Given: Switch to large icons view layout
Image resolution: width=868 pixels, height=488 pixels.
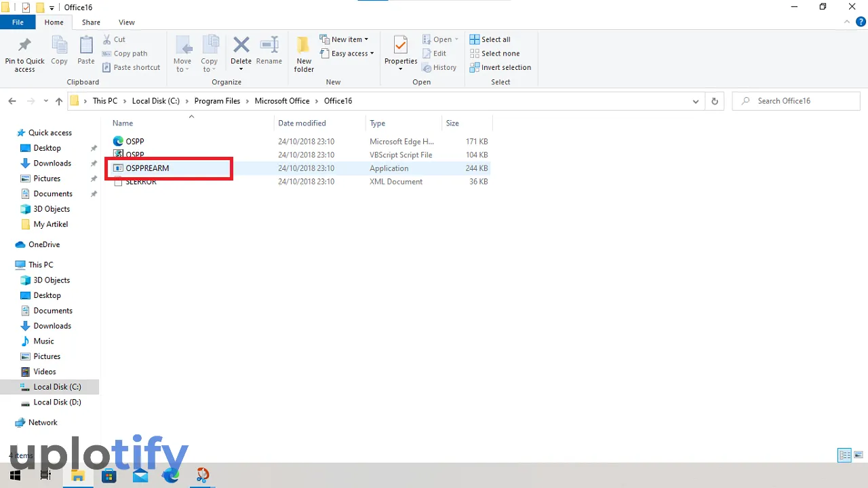Looking at the screenshot, I should (x=858, y=455).
